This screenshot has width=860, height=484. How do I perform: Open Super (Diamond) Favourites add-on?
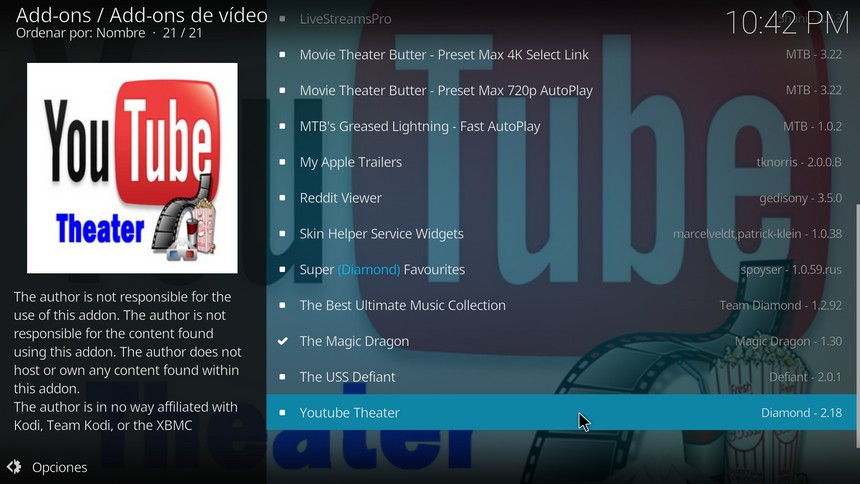561,269
